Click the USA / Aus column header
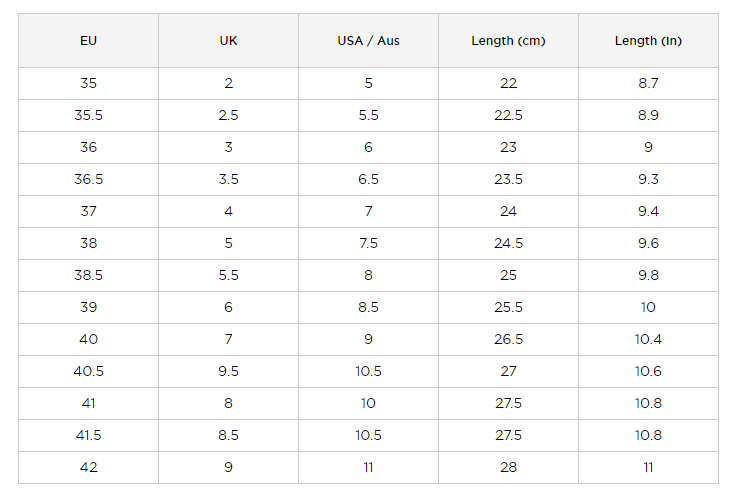The image size is (748, 497). click(x=368, y=41)
